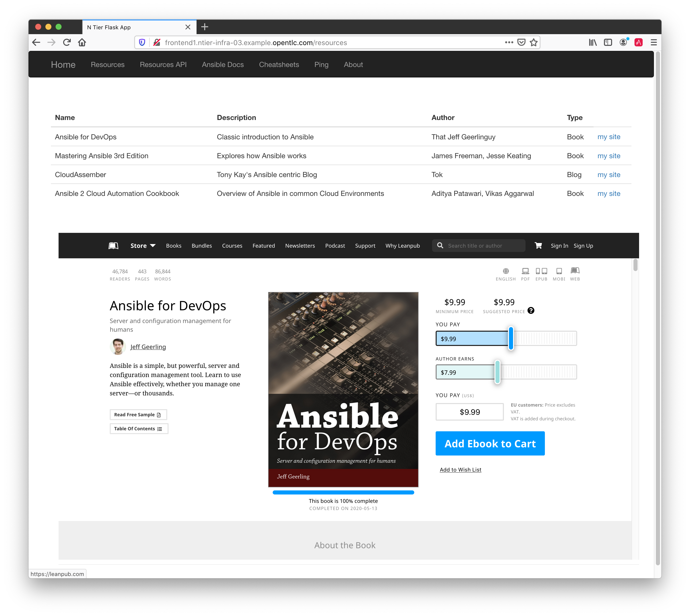Open the Ansible Docs nav item
Screen dimensions: 690x616
223,64
